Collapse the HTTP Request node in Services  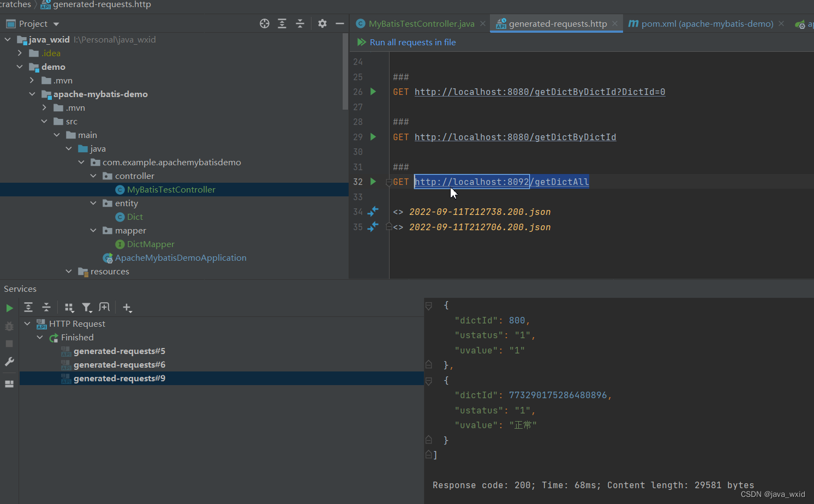pos(27,323)
